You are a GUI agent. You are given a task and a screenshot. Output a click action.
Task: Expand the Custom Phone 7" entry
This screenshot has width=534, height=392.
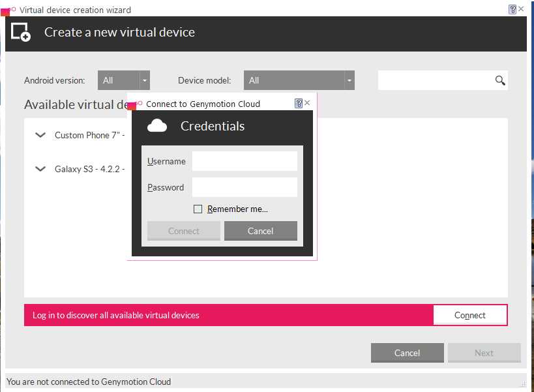click(x=40, y=135)
